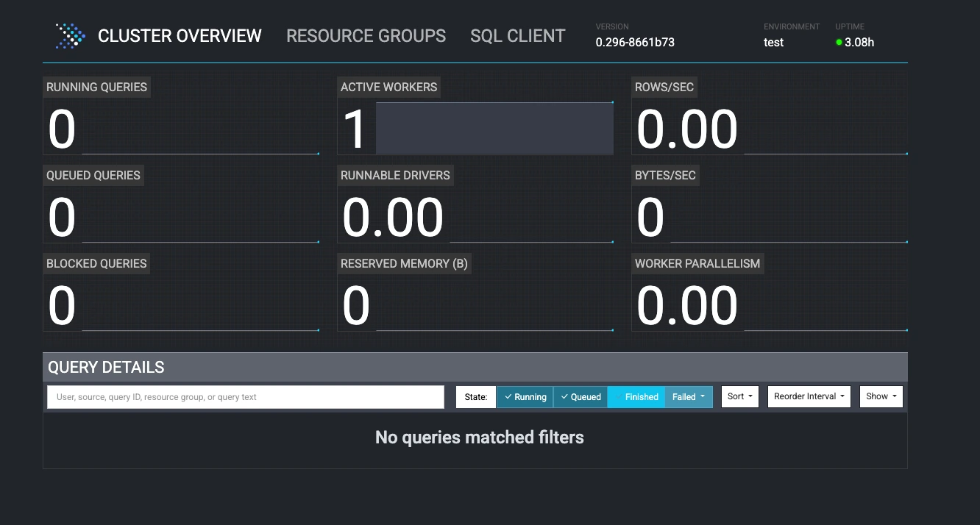Click the Reserved Memory (B) metric value
980x525 pixels.
pyautogui.click(x=356, y=306)
